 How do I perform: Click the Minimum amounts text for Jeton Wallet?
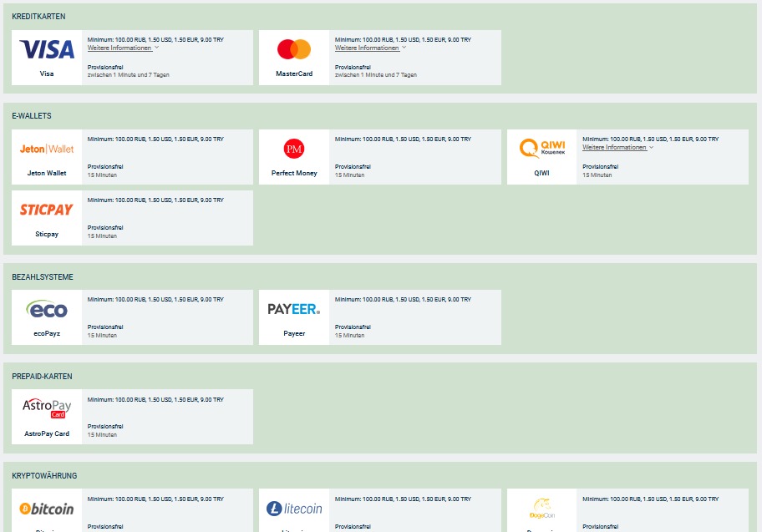[x=155, y=139]
